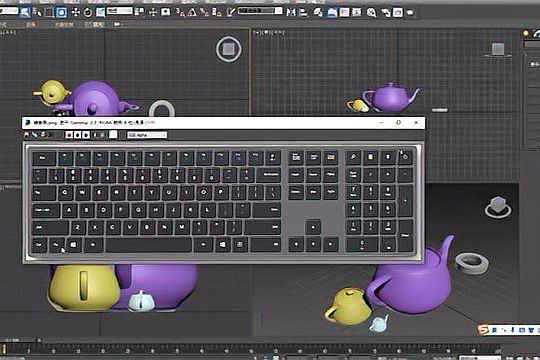This screenshot has width=540, height=360.
Task: Close the rendered frame window
Action: (416, 123)
